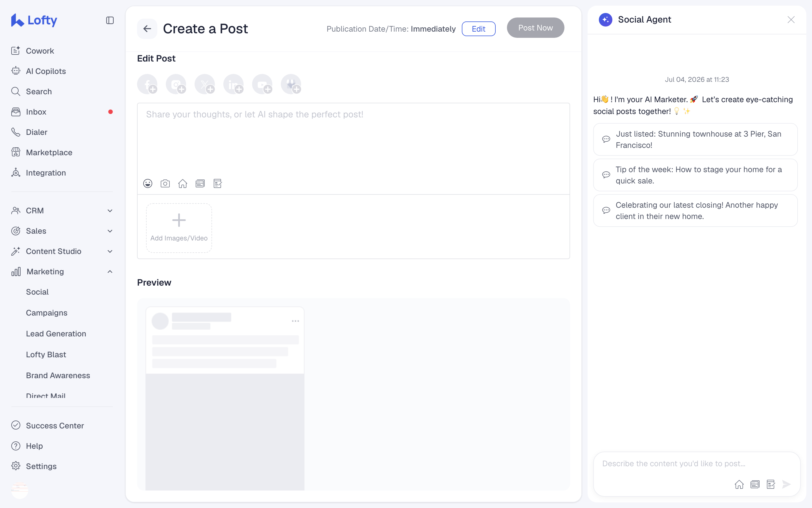This screenshot has height=508, width=812.
Task: Click the blog/note icon in post editor
Action: 218,183
